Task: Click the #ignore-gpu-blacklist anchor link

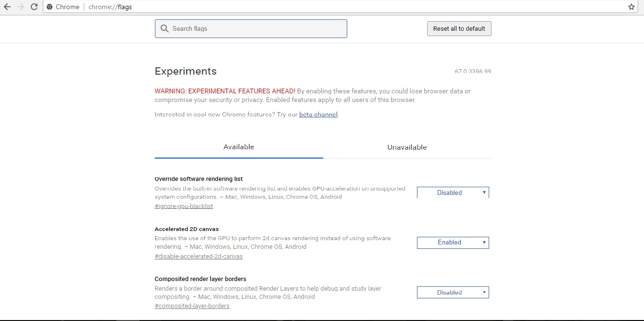Action: point(184,206)
